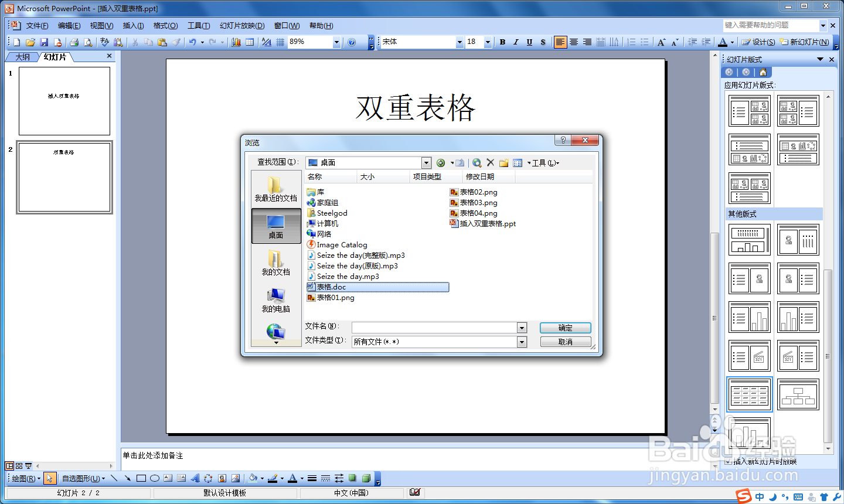844x504 pixels.
Task: Open the font name 宋体 dropdown
Action: 460,42
